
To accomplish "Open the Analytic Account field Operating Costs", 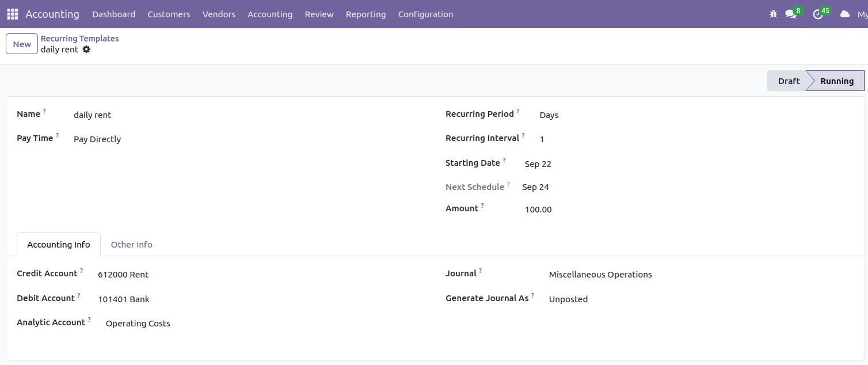I will pos(138,324).
